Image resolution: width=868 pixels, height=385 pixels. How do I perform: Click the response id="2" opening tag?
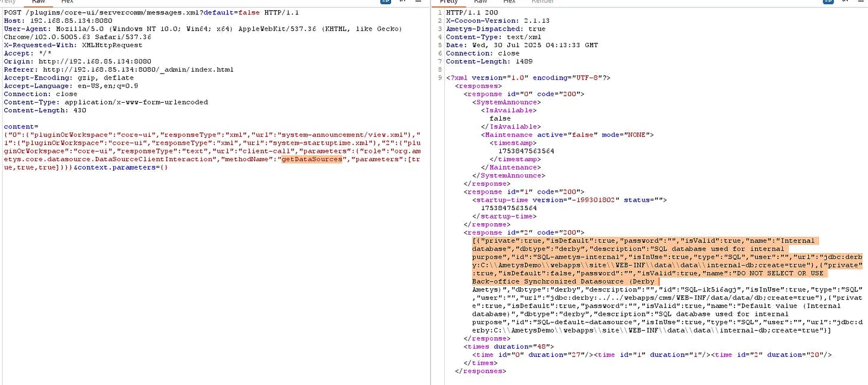523,232
